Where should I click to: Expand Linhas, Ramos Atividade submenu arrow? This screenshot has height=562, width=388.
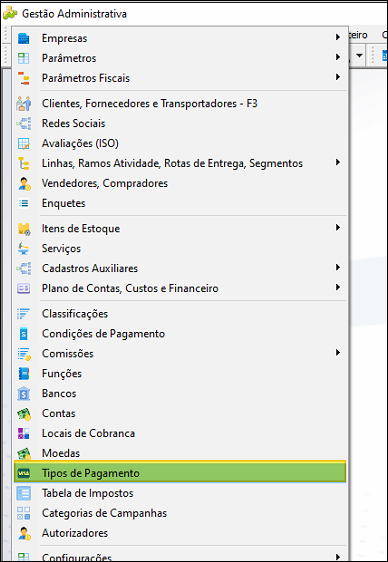337,162
